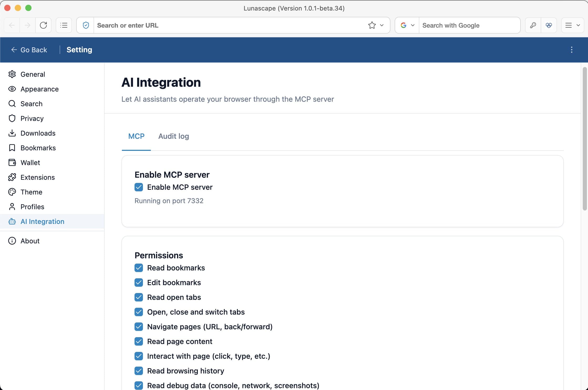
Task: Switch to the MCP tab
Action: [136, 136]
